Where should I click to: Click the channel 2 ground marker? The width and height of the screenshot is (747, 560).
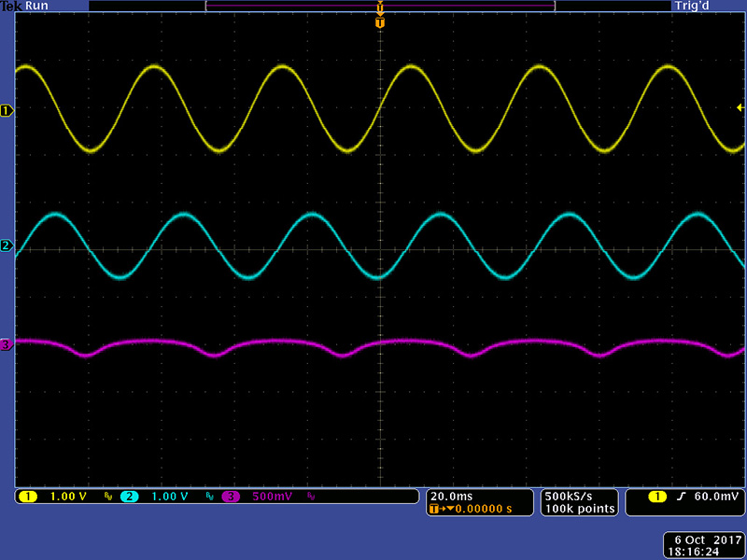pyautogui.click(x=7, y=245)
